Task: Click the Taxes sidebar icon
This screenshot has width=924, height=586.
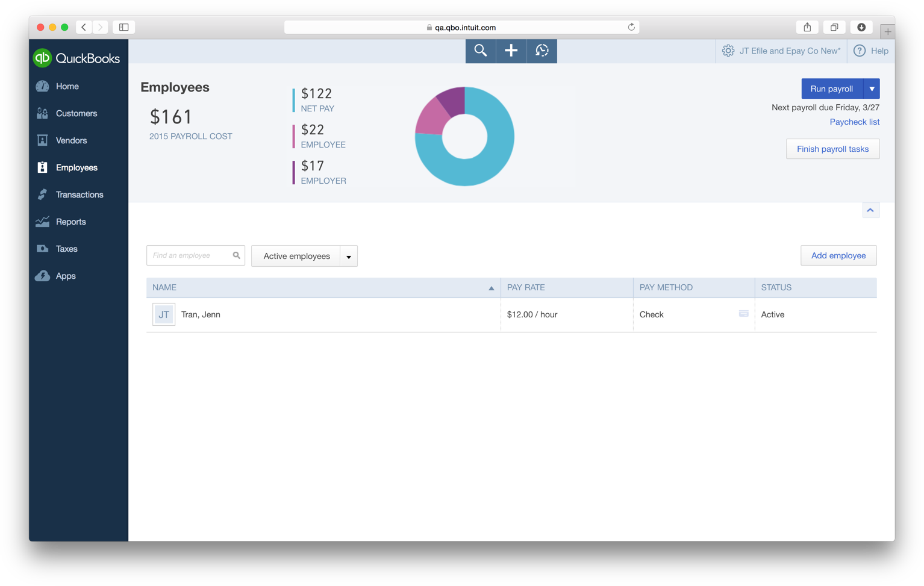Action: click(42, 249)
